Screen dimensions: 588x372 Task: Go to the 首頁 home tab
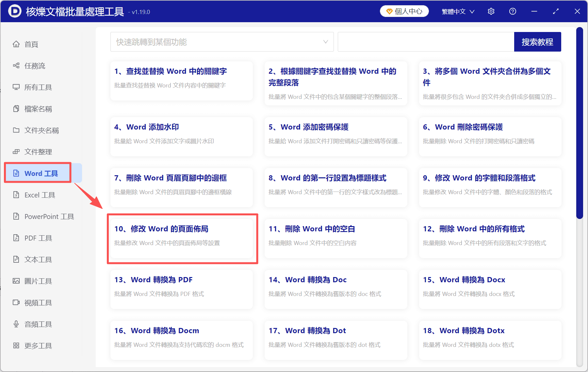(31, 44)
